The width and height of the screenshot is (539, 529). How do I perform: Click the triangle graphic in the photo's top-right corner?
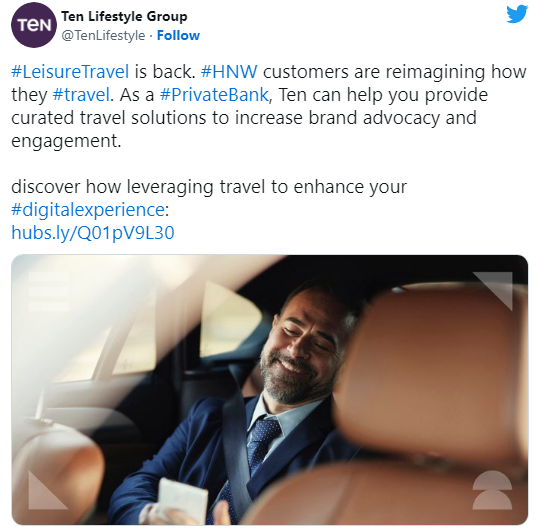coord(493,290)
